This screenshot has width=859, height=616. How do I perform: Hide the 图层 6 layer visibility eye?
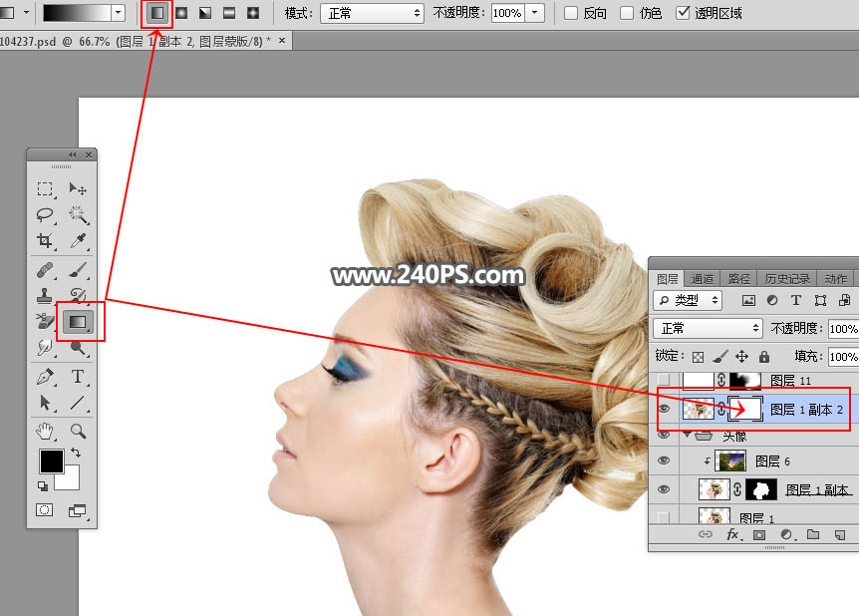tap(664, 461)
